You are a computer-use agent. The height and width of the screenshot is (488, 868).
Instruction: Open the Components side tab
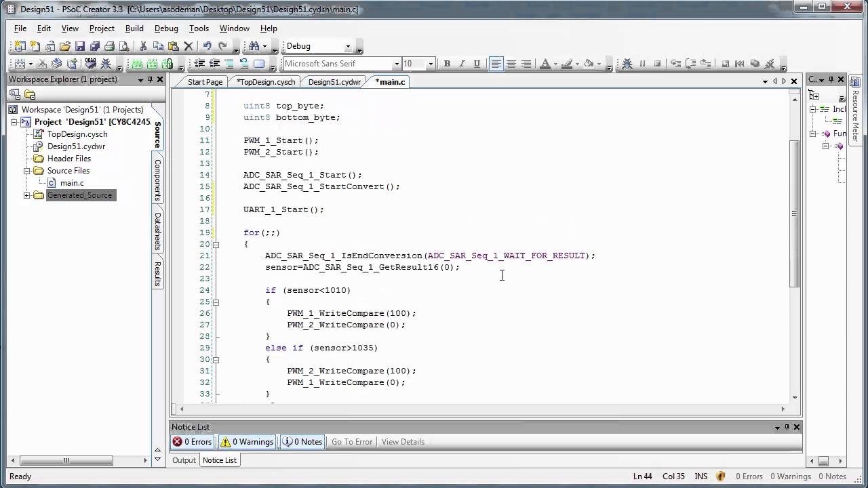(x=157, y=180)
